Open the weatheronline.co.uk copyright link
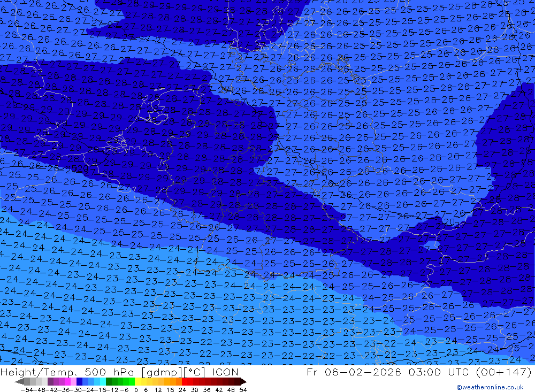 (490, 387)
